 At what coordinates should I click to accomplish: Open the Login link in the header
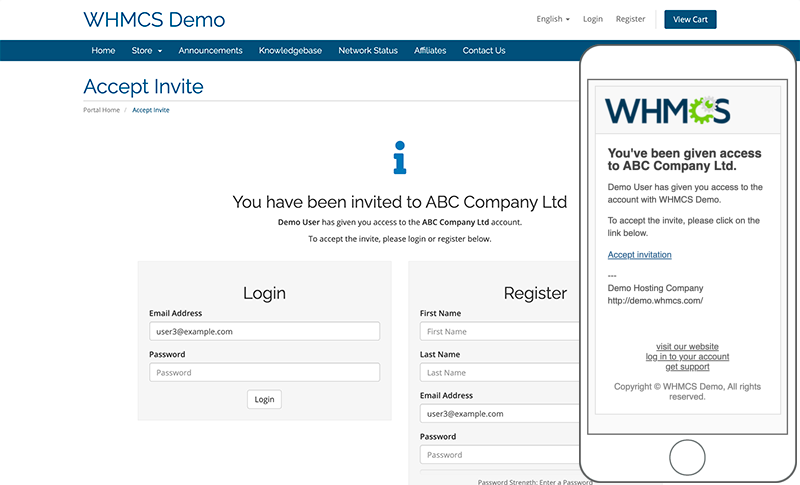[593, 19]
